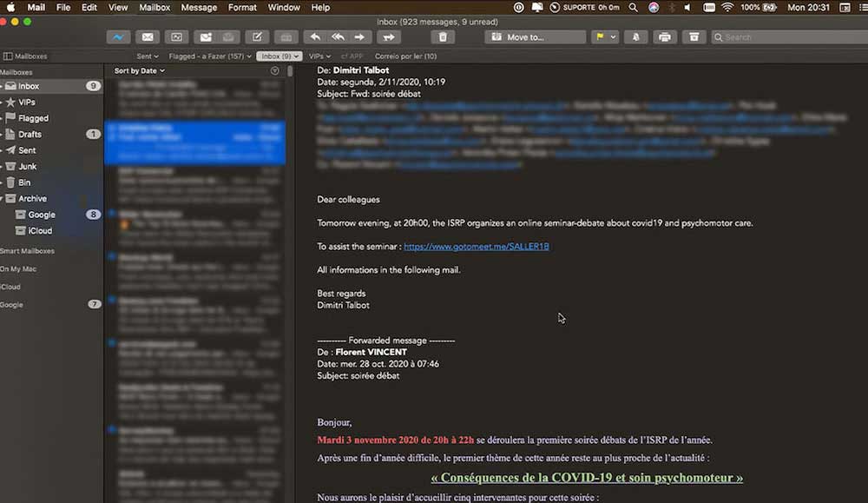Open the gotomeet.me/SALLER1B link
Viewport: 868px width, 503px height.
pos(476,247)
